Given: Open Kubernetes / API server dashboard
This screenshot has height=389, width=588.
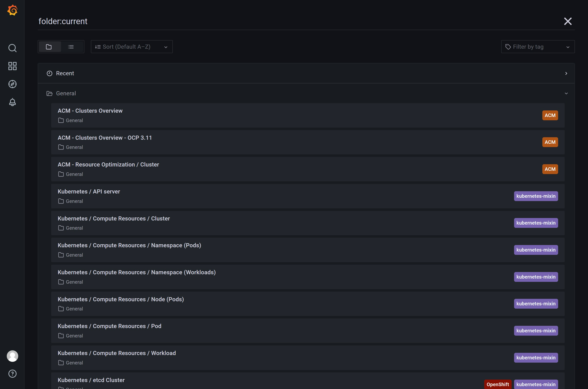Looking at the screenshot, I should pyautogui.click(x=89, y=191).
